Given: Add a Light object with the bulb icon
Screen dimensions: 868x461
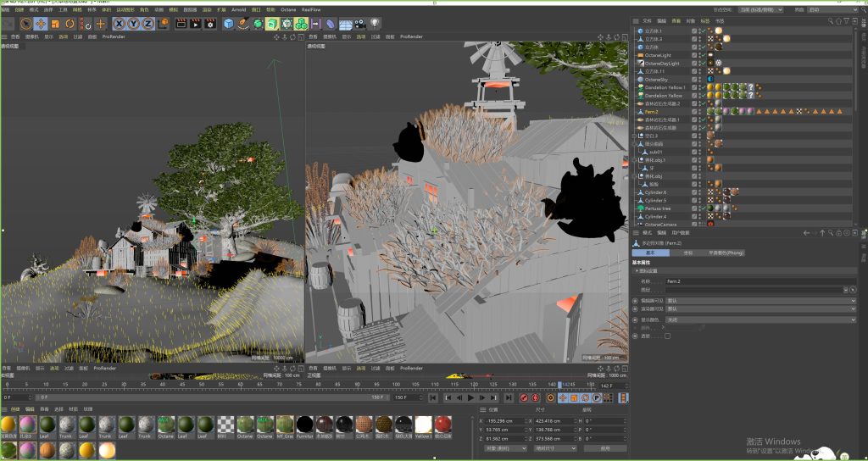Looking at the screenshot, I should [x=375, y=24].
